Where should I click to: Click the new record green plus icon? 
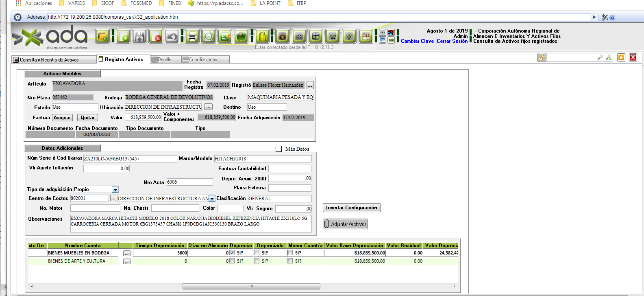point(123,37)
